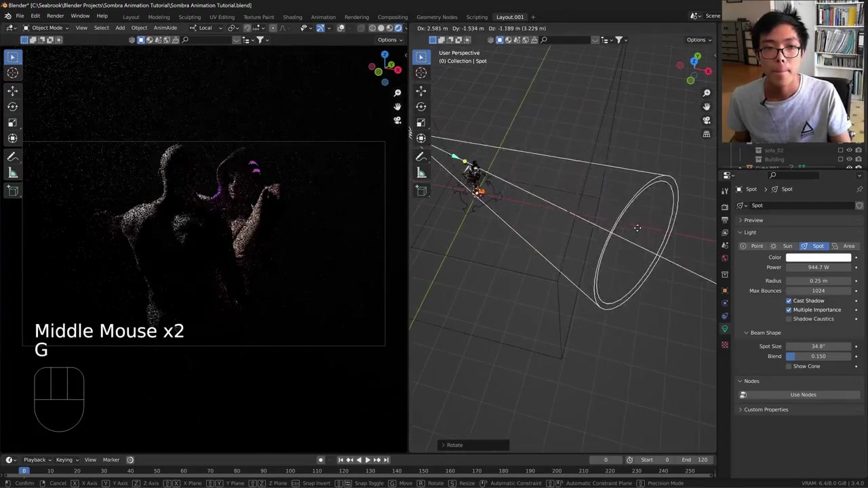
Task: Click the white light Color swatch
Action: pyautogui.click(x=818, y=258)
